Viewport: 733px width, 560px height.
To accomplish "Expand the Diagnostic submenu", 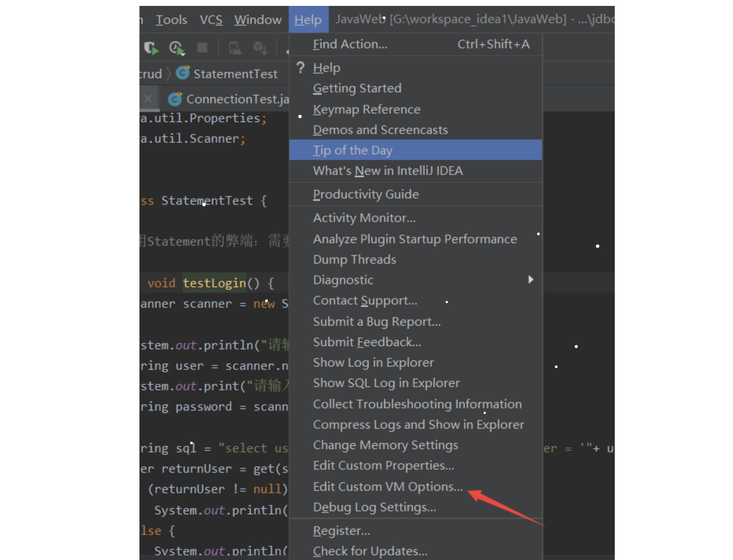I will [416, 279].
